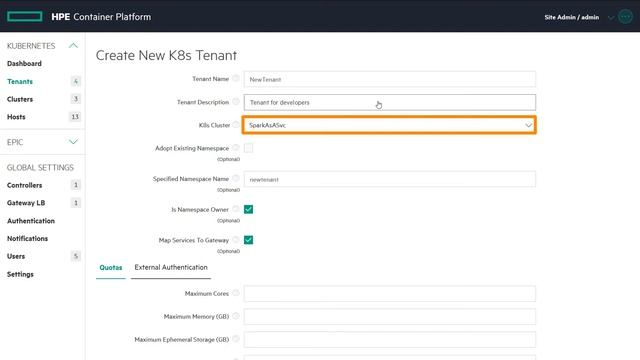Uncheck Map Services To Gateway checkbox

point(248,240)
